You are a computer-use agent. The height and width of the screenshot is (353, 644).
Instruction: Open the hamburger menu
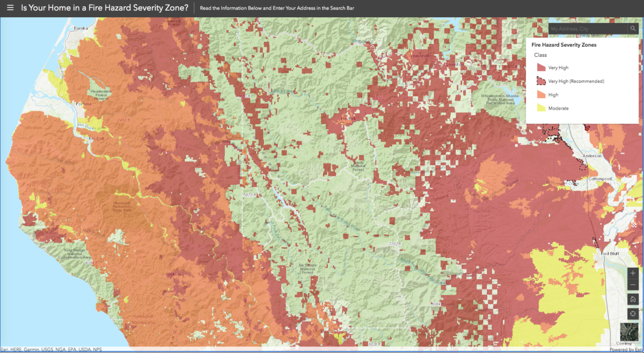coord(10,8)
